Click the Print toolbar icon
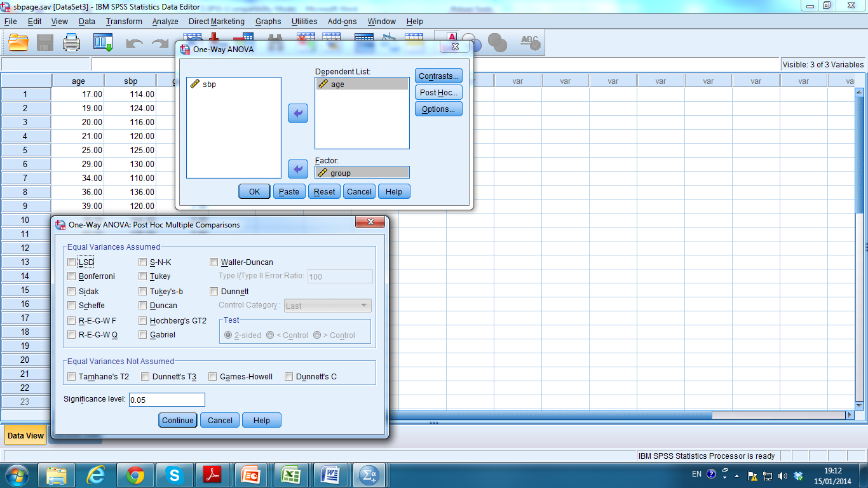The image size is (868, 488). (x=72, y=43)
